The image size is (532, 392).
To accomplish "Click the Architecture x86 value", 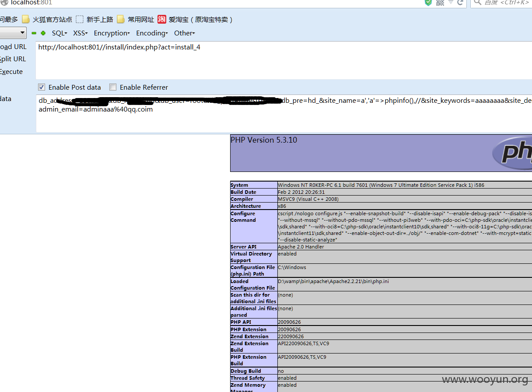I will (282, 206).
